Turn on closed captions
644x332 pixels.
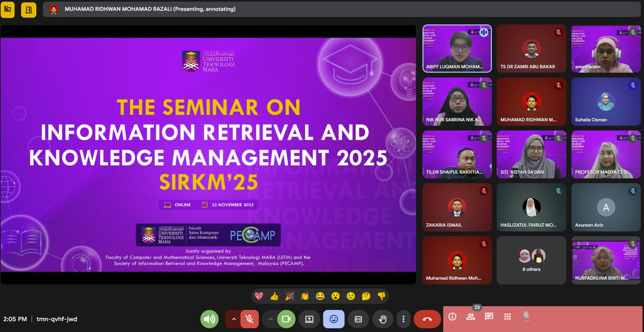358,319
